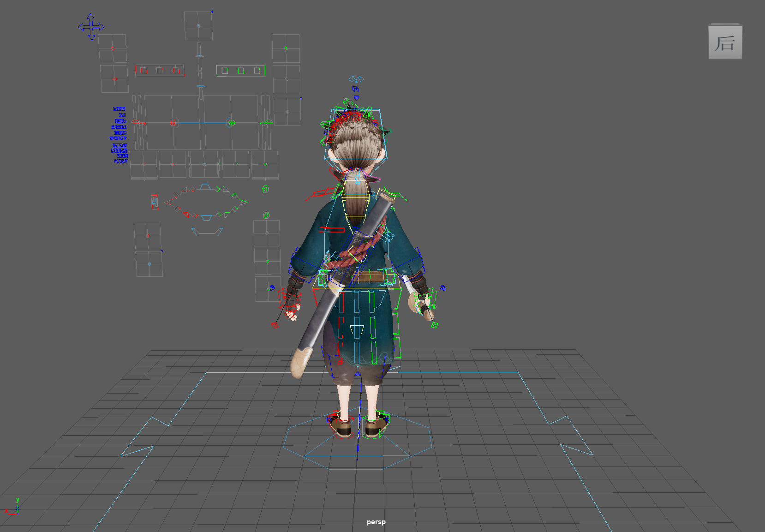This screenshot has width=765, height=532.
Task: Click the view cube labeled 后
Action: click(x=725, y=42)
